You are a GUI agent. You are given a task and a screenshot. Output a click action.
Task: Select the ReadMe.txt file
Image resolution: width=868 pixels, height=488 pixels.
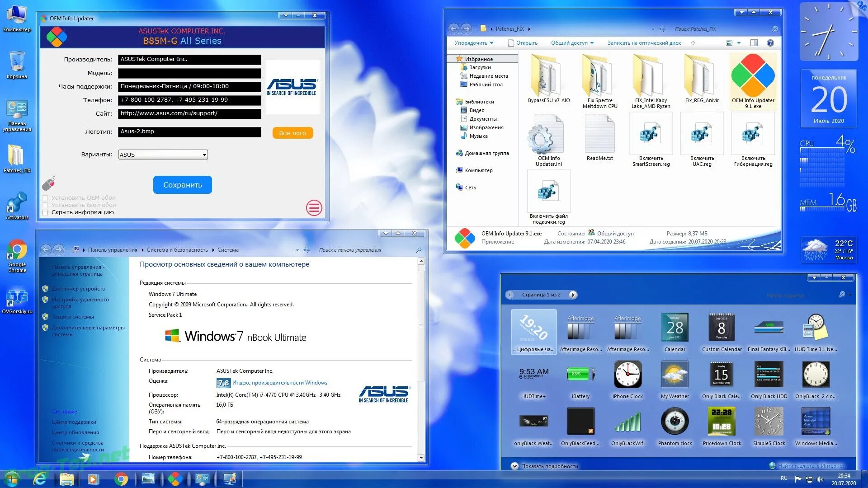pos(599,138)
